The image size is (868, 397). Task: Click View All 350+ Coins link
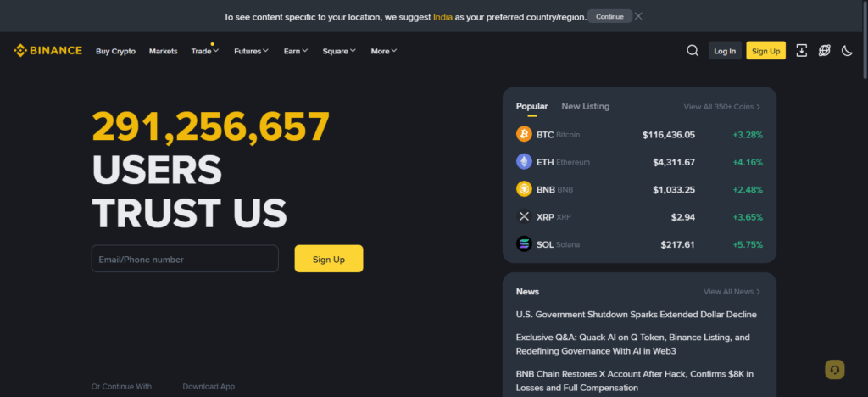click(721, 107)
